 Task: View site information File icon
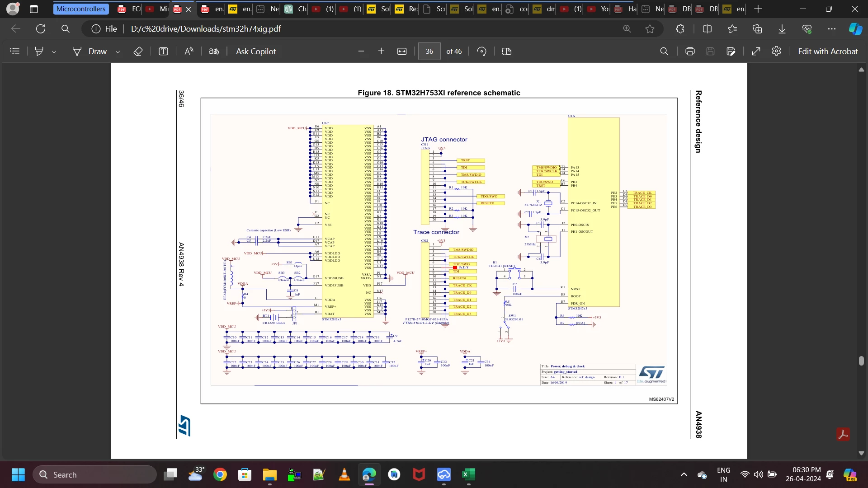[104, 29]
